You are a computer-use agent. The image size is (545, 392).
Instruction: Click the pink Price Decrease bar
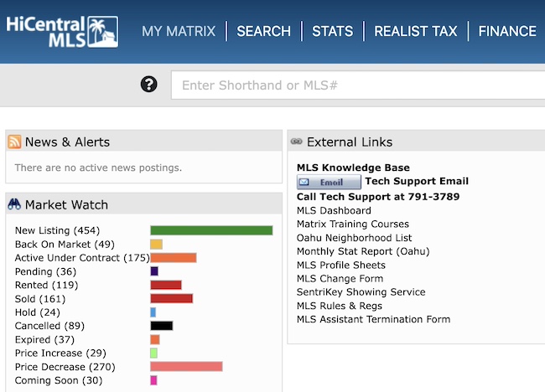pos(186,367)
